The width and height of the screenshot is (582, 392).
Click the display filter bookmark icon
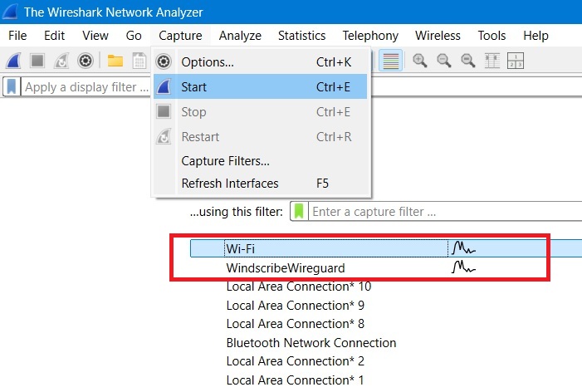(12, 87)
